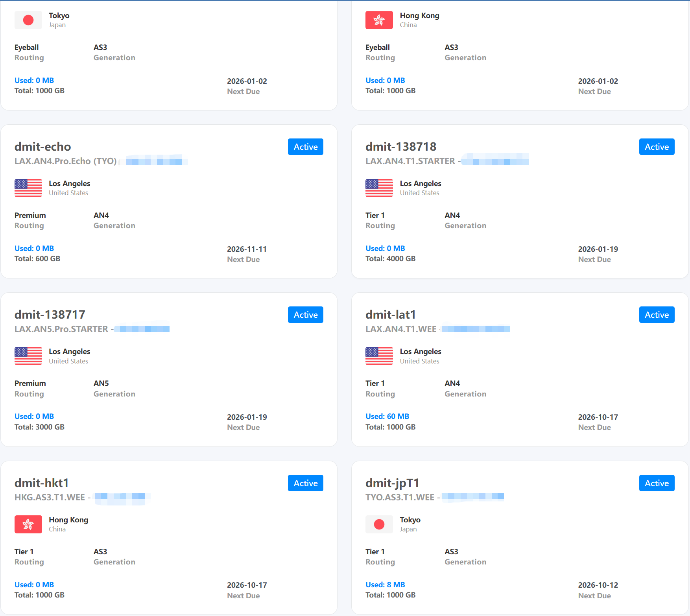The height and width of the screenshot is (616, 690).
Task: Open the dmit-138718 server title
Action: click(400, 147)
